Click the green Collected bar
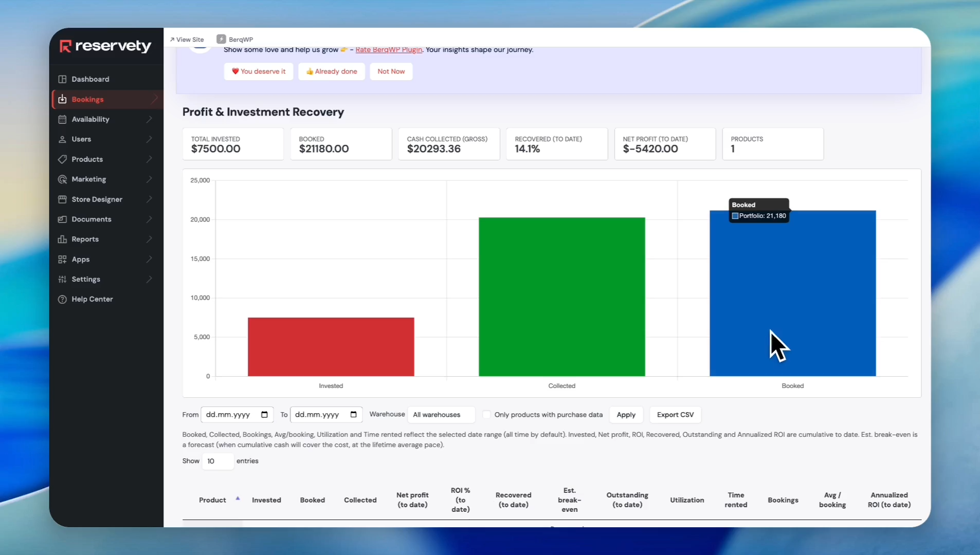This screenshot has width=980, height=555. tap(562, 297)
